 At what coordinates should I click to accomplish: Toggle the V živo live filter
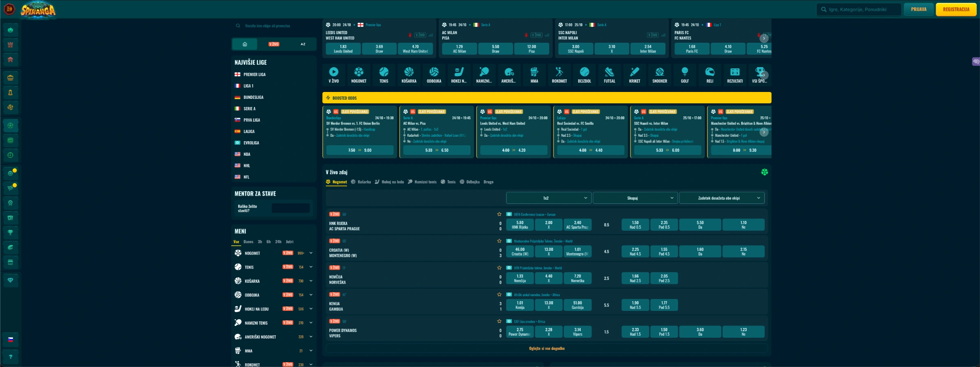point(274,44)
